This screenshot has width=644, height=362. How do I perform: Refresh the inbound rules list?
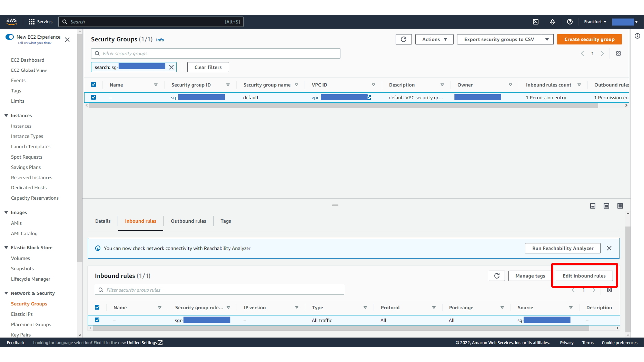[497, 276]
